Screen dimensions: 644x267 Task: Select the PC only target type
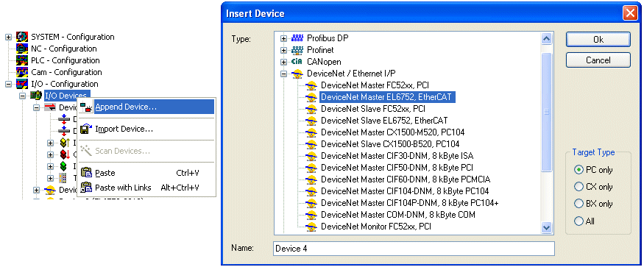pyautogui.click(x=578, y=170)
